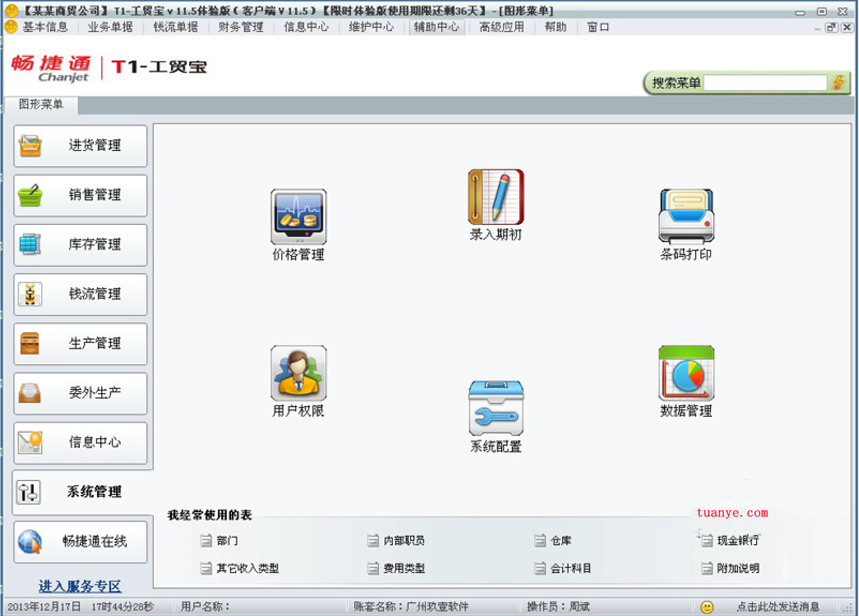Image resolution: width=859 pixels, height=616 pixels.
Task: Select 进货管理 in the sidebar
Action: click(x=80, y=146)
